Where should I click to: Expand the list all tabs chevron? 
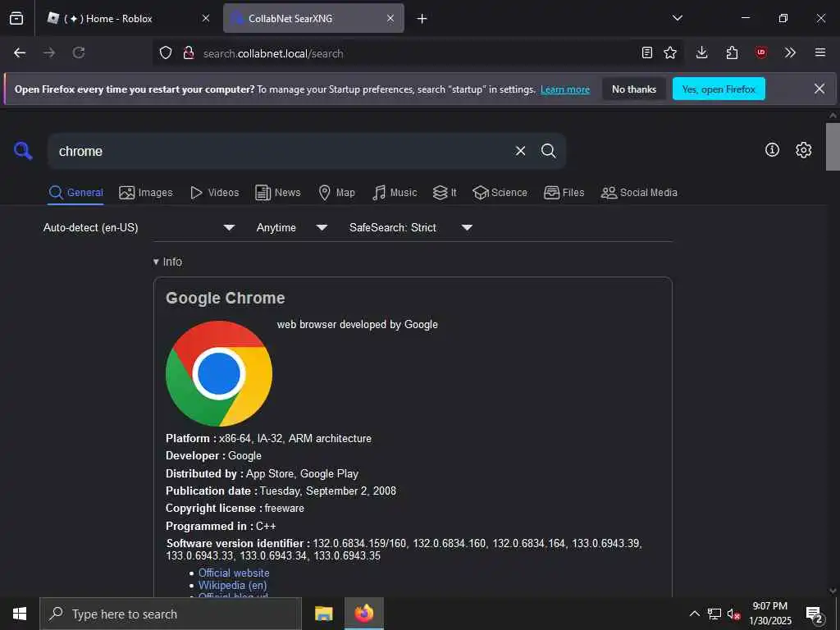[678, 18]
